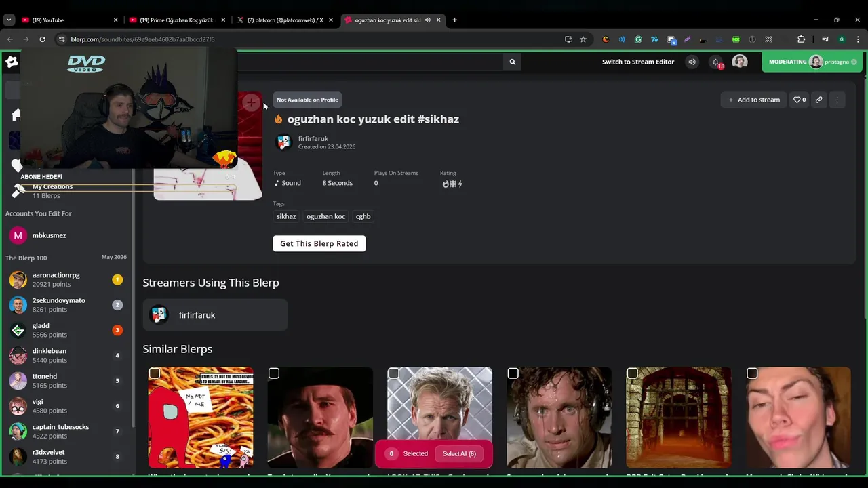
Task: Open the Chrome profile G icon
Action: point(842,39)
